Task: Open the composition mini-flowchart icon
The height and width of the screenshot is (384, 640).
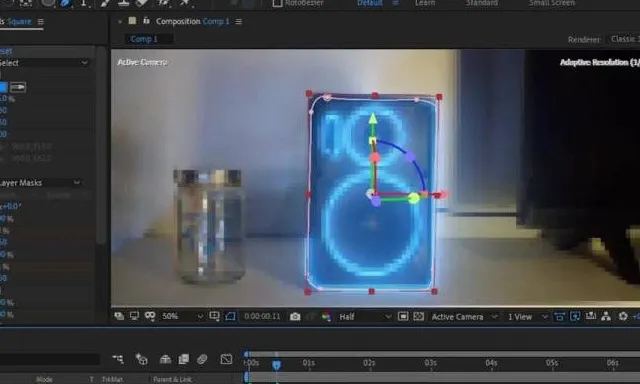Action: 118,359
